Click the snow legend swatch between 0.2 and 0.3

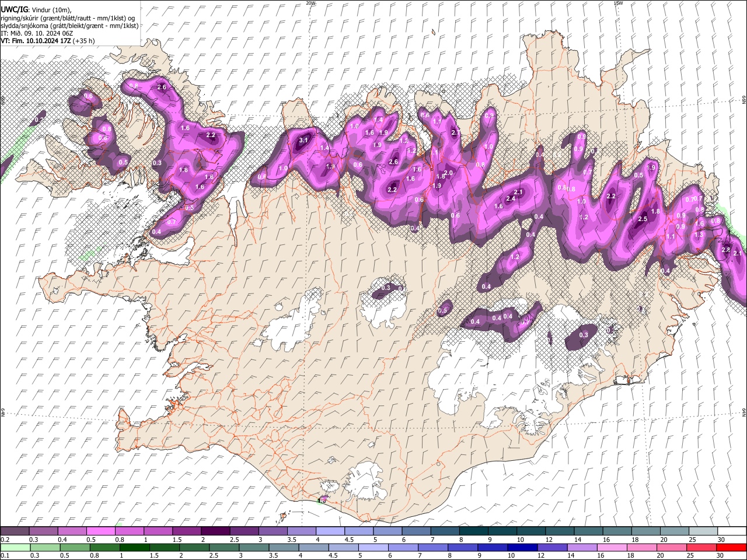(x=15, y=531)
